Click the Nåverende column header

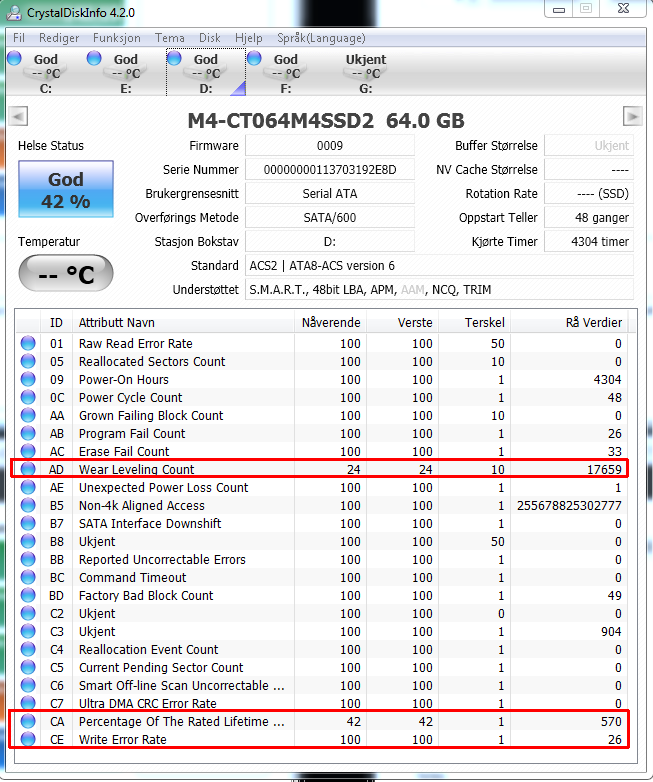tap(331, 323)
